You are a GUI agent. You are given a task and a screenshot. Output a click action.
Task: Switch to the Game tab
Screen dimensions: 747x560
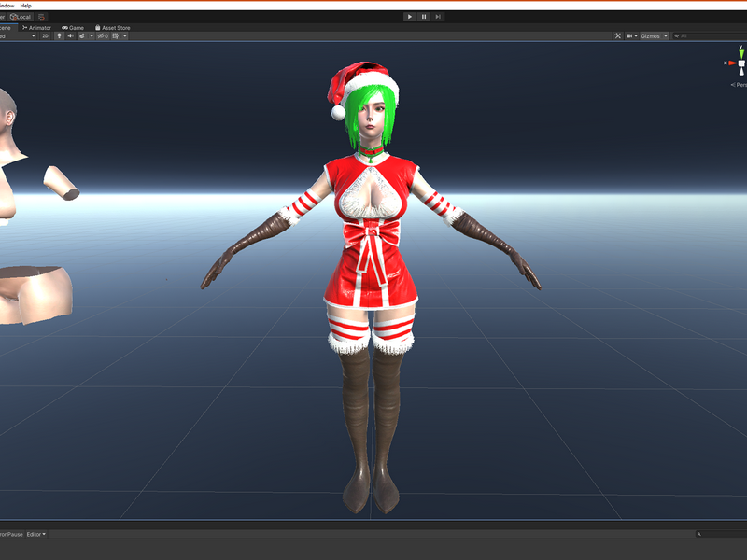(x=73, y=28)
